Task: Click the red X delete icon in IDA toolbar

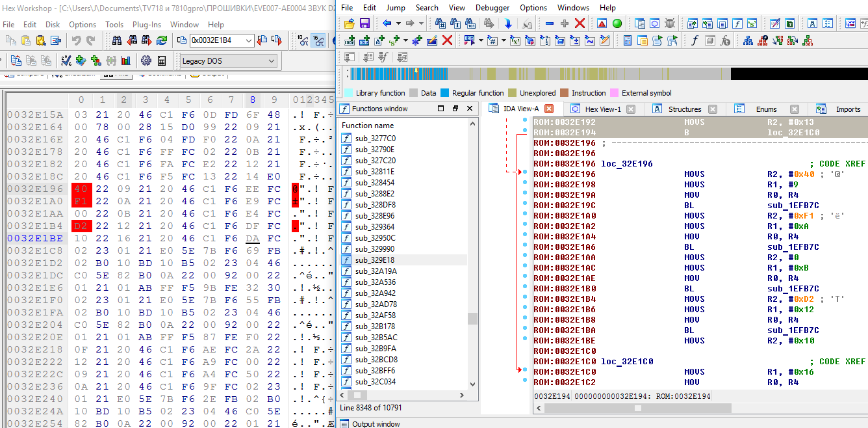Action: [580, 23]
